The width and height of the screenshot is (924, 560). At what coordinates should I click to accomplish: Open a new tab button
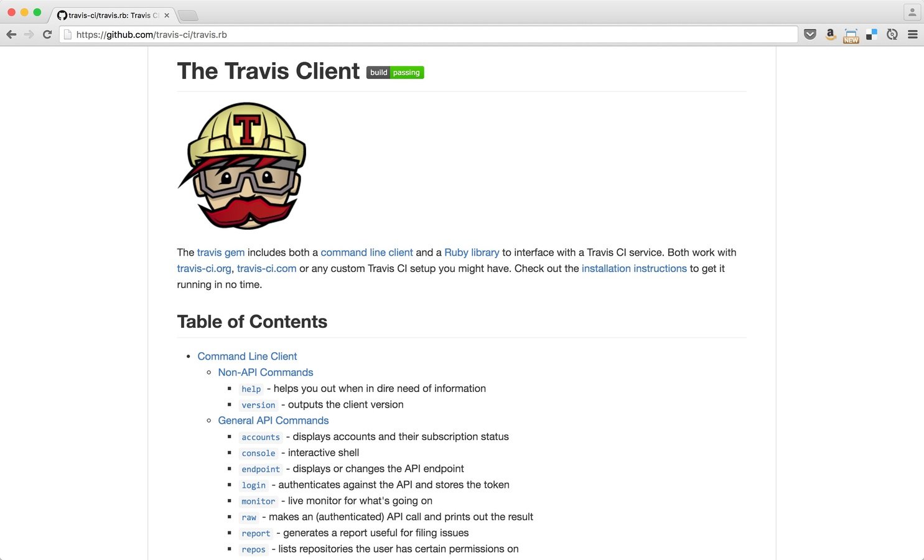tap(187, 16)
